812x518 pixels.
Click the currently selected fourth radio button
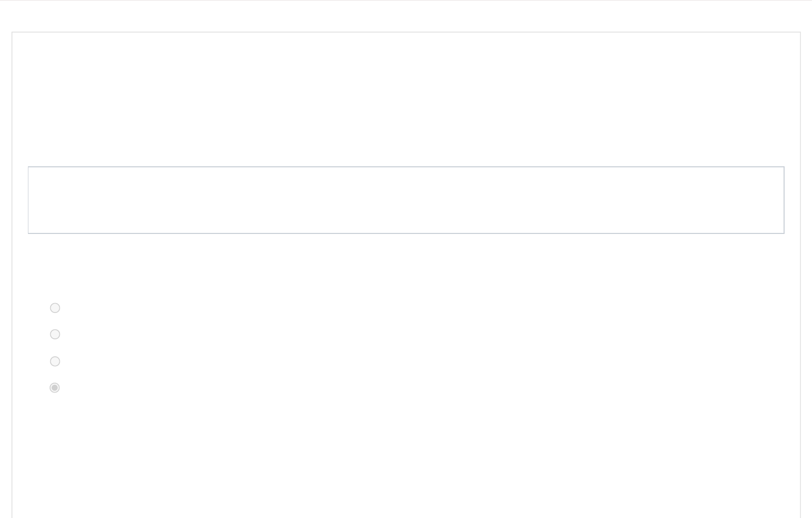tap(55, 387)
